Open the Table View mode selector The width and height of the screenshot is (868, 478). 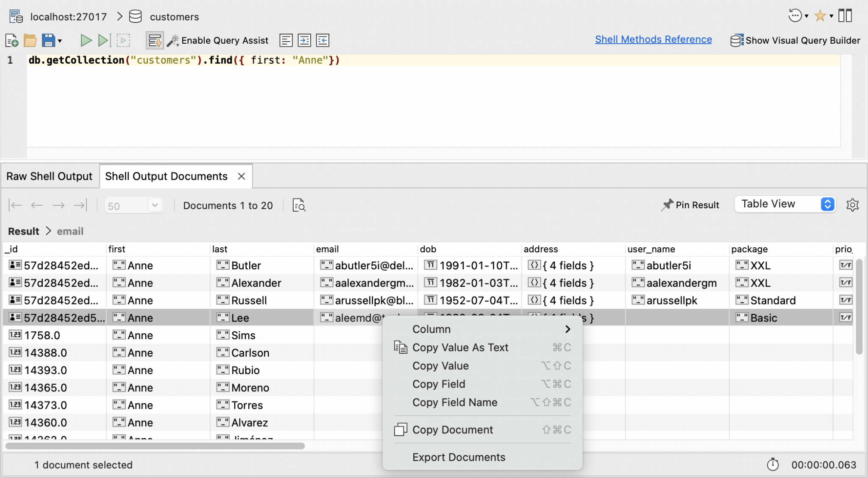tap(784, 204)
